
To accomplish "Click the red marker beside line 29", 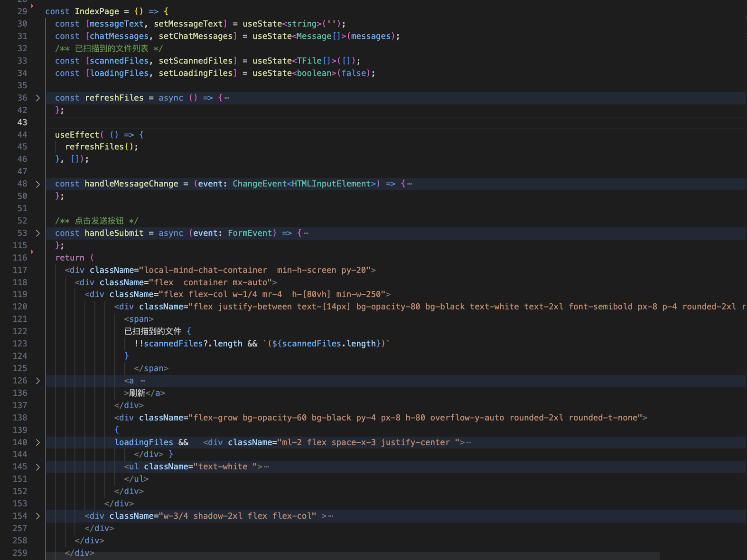I will point(32,6).
